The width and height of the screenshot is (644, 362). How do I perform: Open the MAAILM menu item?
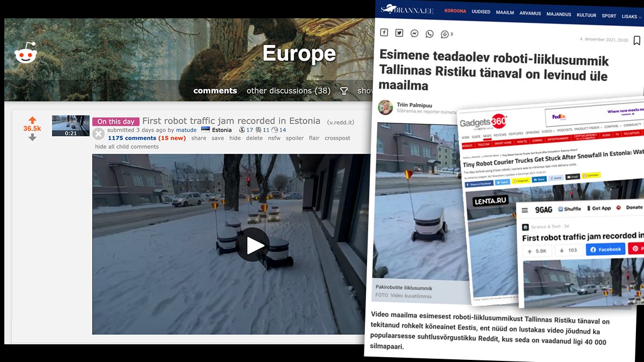(x=505, y=12)
